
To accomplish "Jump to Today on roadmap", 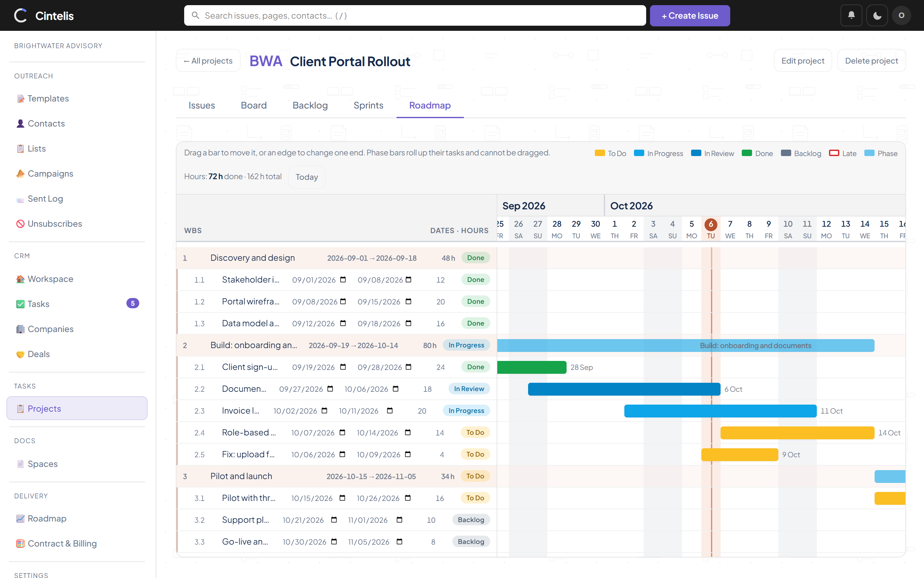I will tap(307, 177).
